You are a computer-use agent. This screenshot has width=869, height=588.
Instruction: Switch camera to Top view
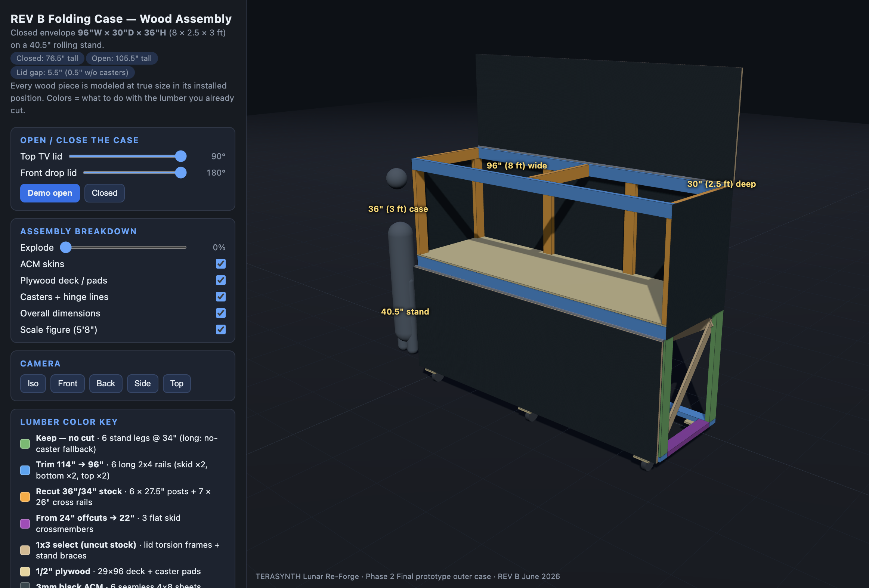(x=177, y=384)
